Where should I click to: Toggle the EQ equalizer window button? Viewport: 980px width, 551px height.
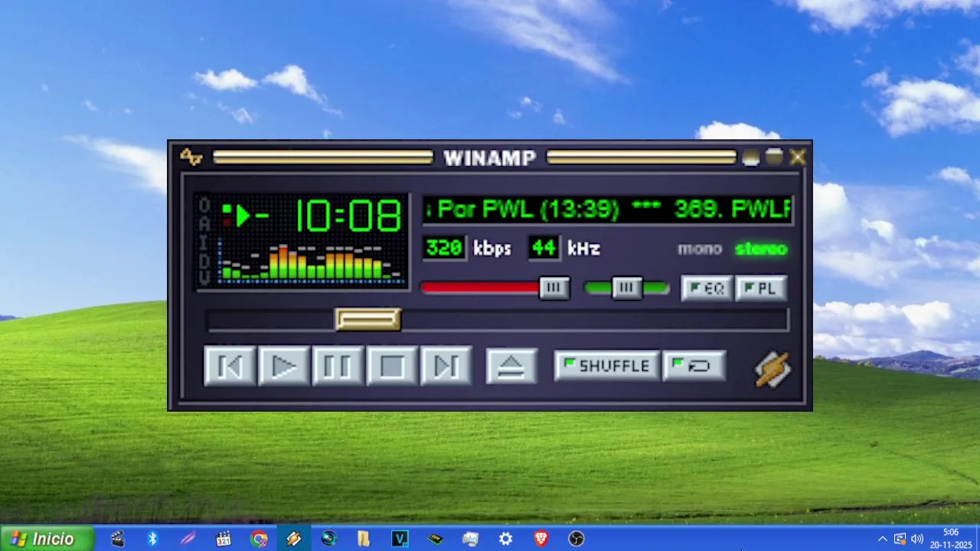point(707,289)
